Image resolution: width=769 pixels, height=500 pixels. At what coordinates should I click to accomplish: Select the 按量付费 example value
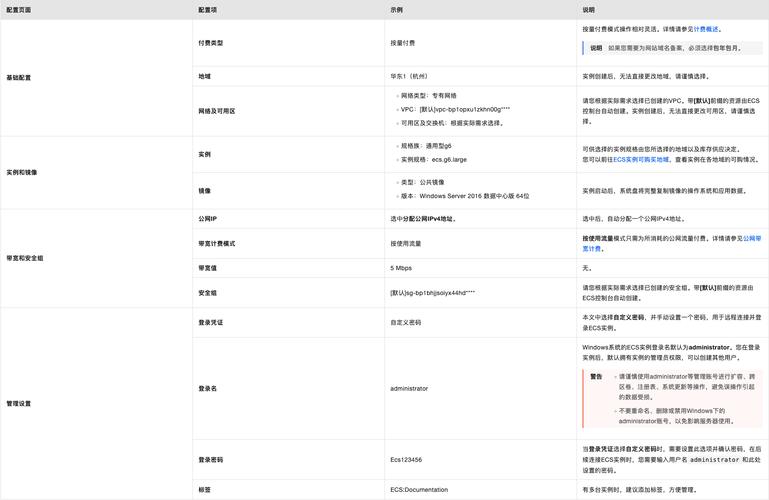coord(403,43)
